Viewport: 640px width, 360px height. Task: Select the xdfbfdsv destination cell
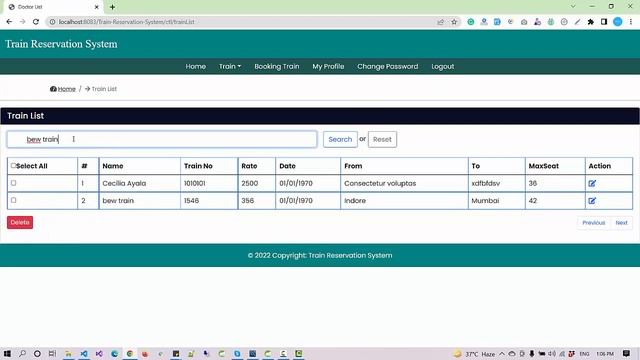[x=496, y=184]
